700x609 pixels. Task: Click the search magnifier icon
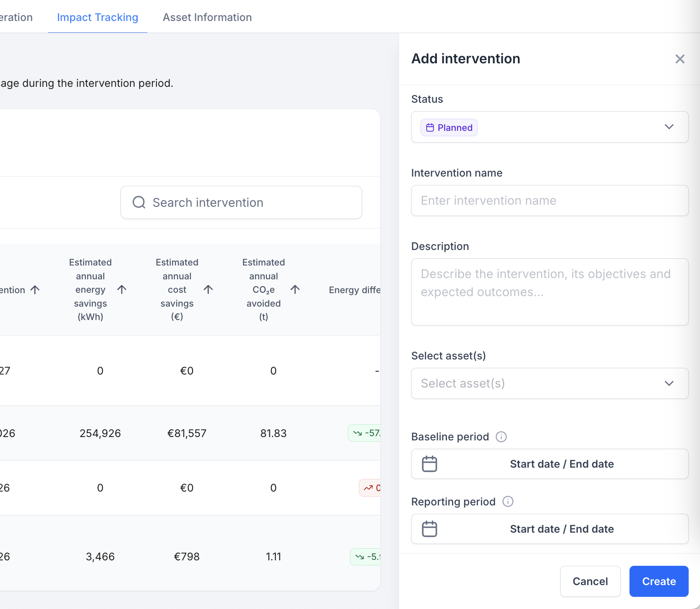139,203
